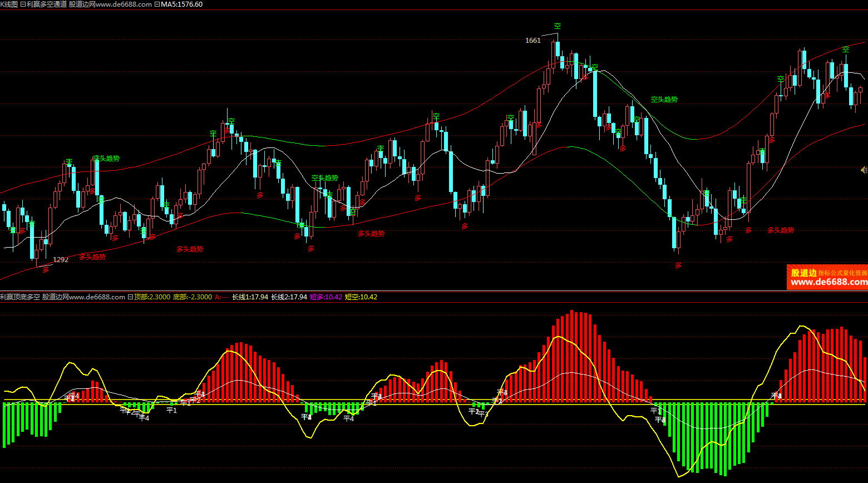
Task: Click the 顶部:2.3000 value label
Action: pos(152,297)
